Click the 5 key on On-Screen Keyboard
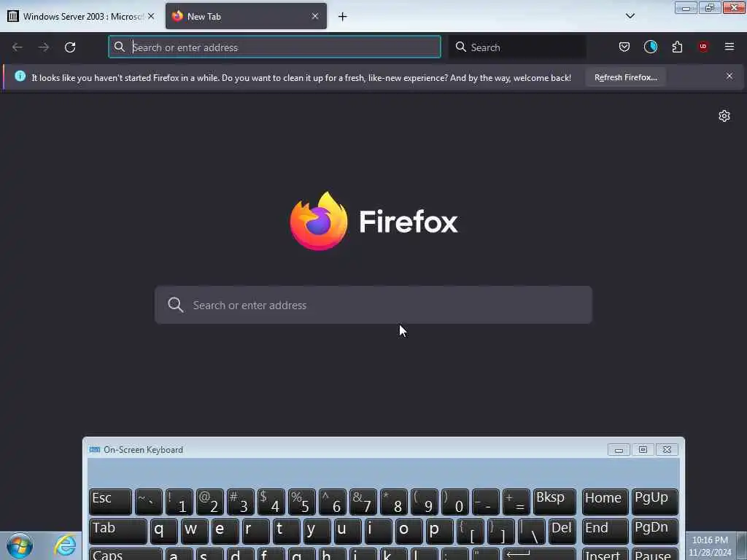The image size is (747, 560). [301, 502]
